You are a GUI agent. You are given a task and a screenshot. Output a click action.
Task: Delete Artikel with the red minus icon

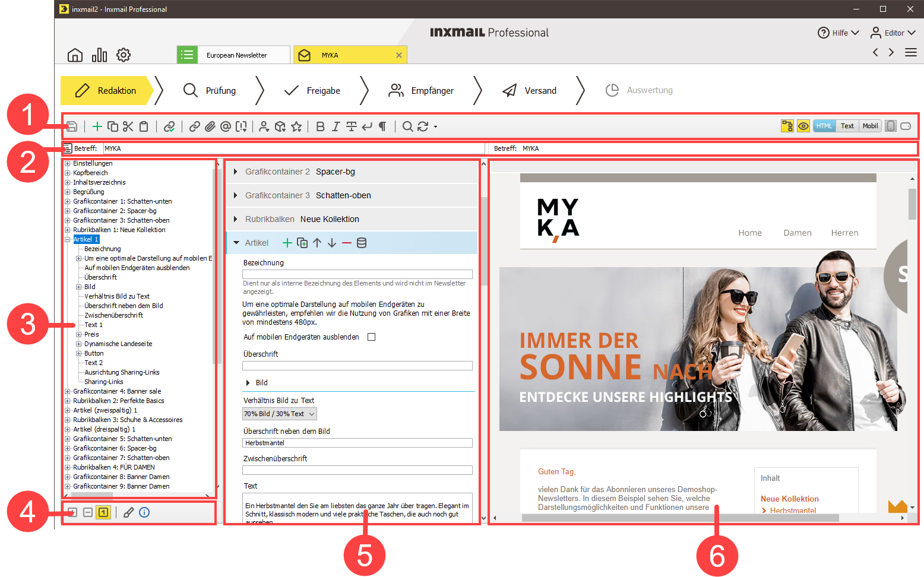[x=347, y=243]
